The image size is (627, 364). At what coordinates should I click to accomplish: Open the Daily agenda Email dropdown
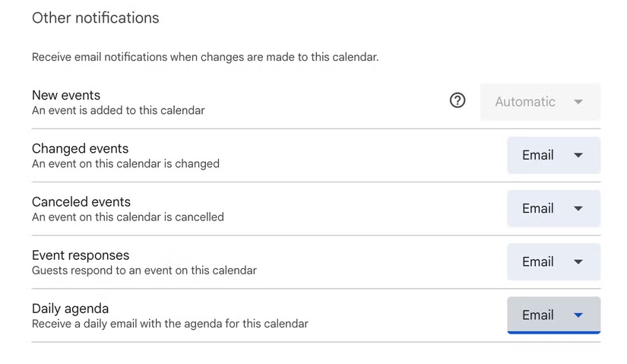(553, 315)
